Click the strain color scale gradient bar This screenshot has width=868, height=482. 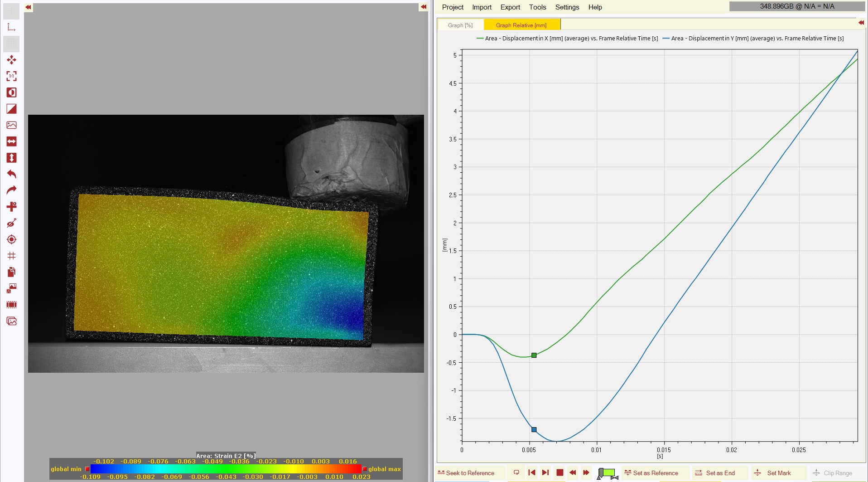pyautogui.click(x=226, y=469)
